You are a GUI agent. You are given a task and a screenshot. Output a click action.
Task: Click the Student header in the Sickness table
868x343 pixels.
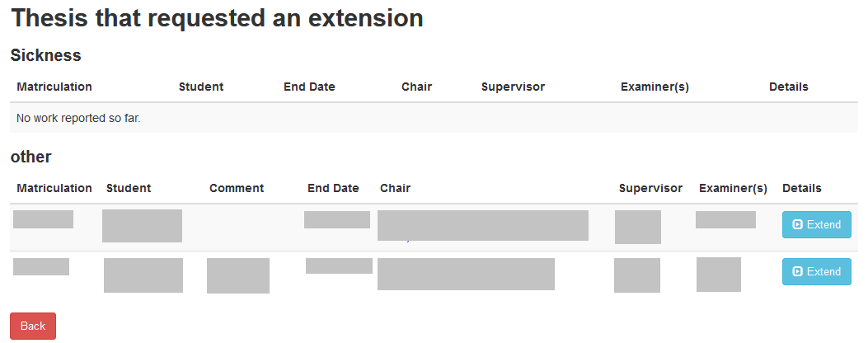pyautogui.click(x=201, y=87)
